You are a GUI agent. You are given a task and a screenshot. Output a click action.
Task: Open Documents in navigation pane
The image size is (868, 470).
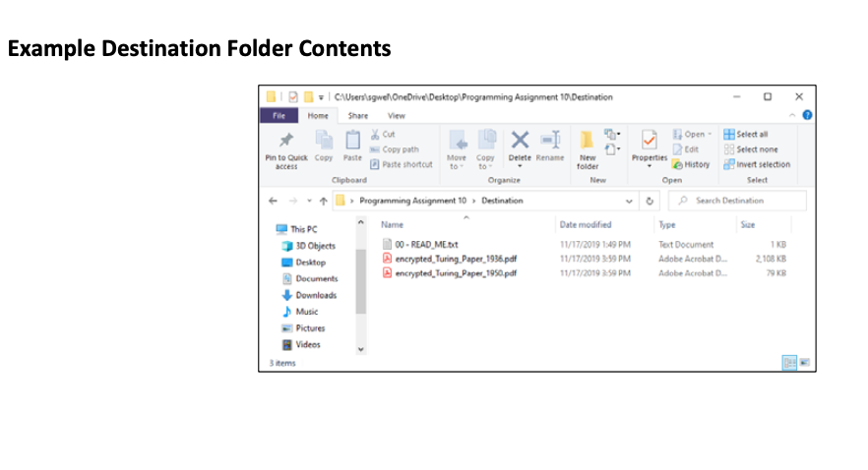coord(309,278)
